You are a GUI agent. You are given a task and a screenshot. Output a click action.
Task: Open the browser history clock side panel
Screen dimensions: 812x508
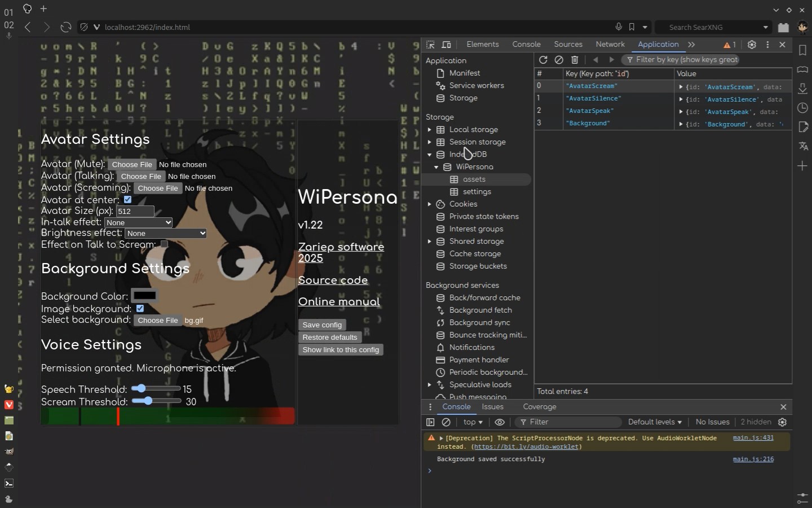802,108
